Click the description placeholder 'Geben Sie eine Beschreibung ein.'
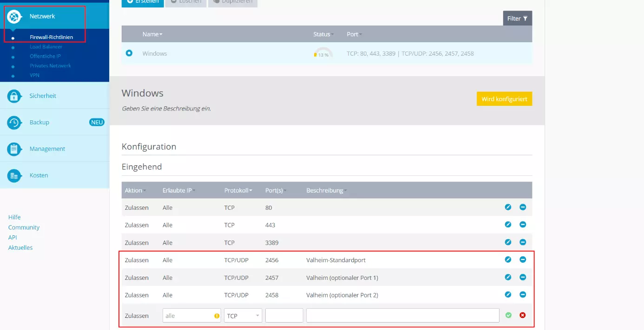Viewport: 644px width, 330px height. coord(166,109)
